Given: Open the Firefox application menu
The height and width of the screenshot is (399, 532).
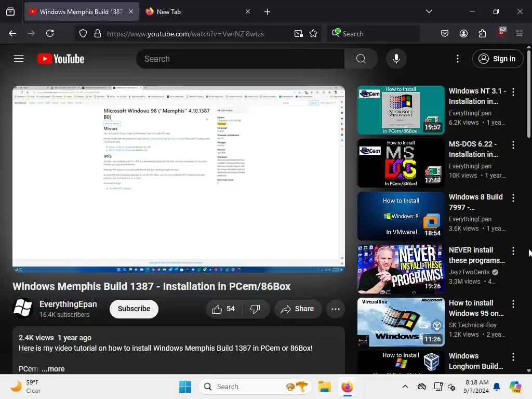Looking at the screenshot, I should point(520,33).
